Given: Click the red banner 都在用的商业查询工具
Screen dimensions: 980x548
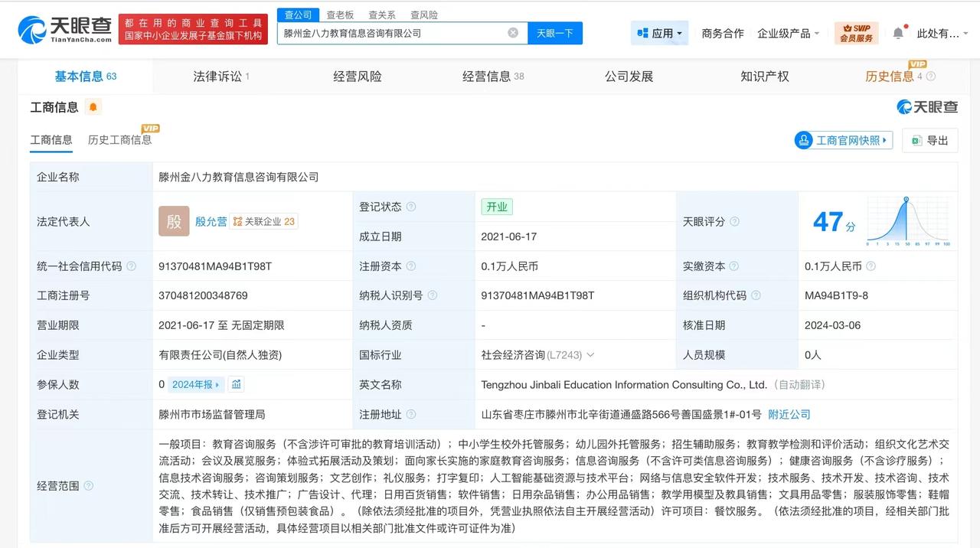Looking at the screenshot, I should 193,29.
